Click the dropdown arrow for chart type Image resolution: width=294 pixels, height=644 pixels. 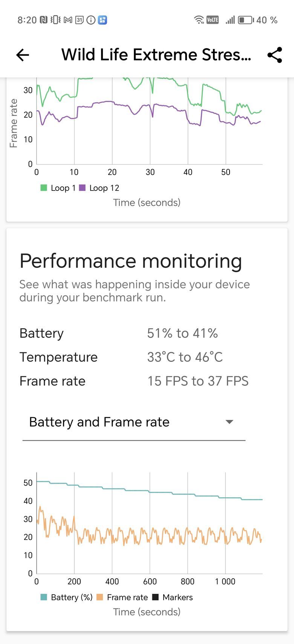click(x=229, y=422)
